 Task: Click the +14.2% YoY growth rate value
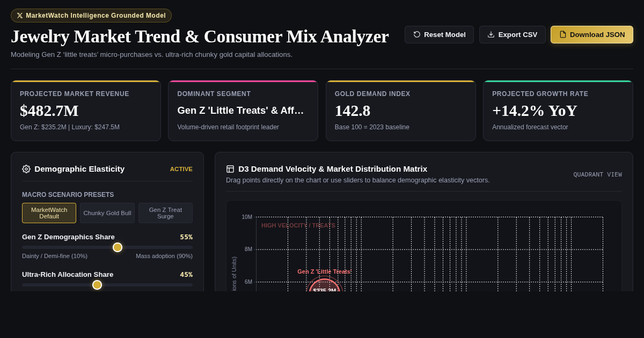point(535,111)
